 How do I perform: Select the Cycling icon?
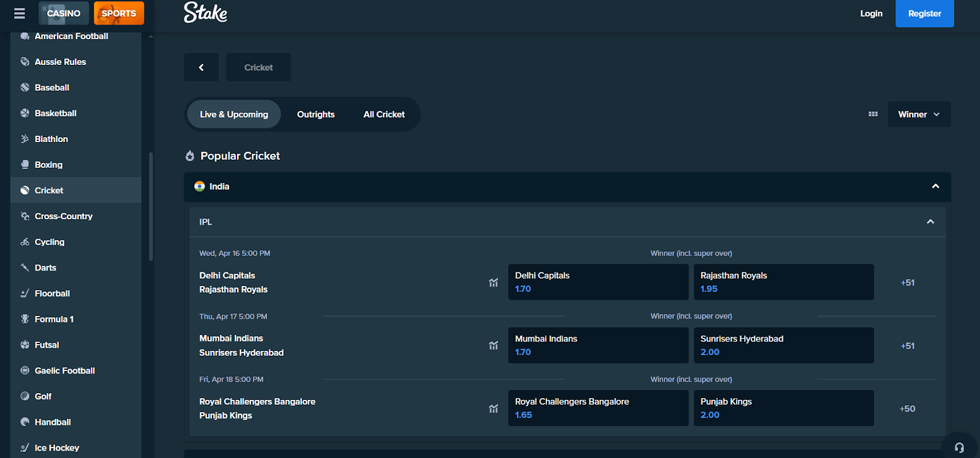(x=24, y=242)
